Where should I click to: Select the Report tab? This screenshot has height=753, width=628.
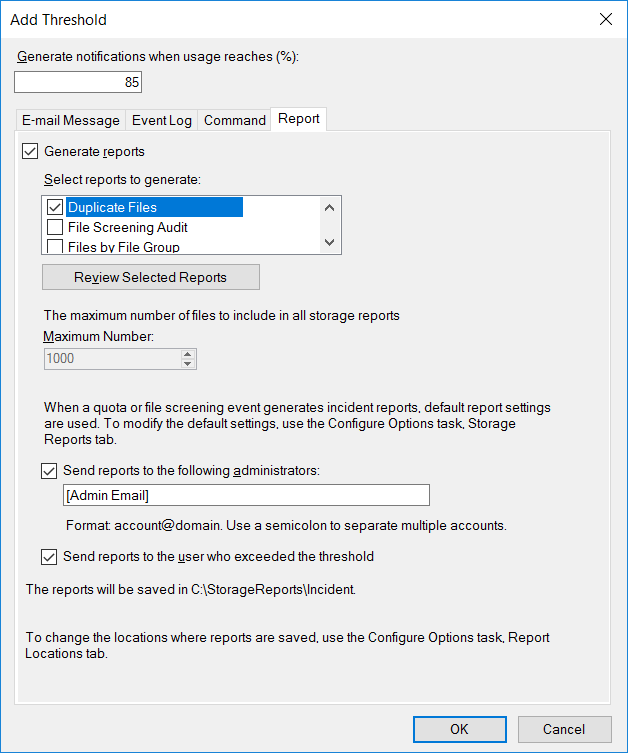(299, 119)
